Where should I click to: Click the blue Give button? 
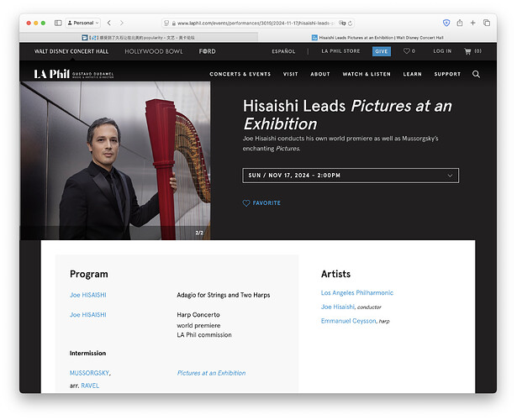tap(382, 51)
